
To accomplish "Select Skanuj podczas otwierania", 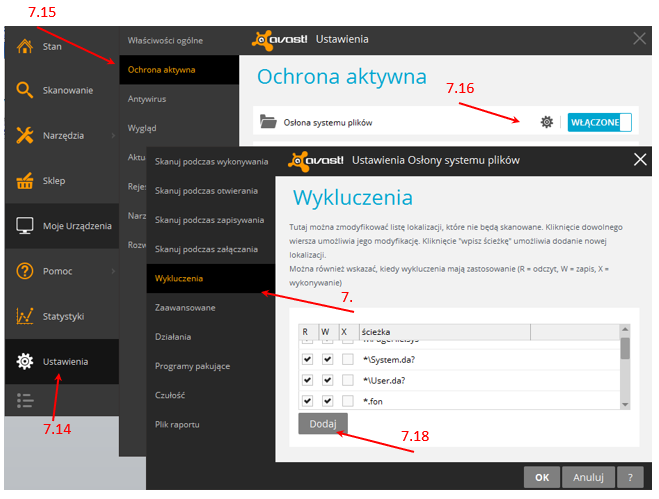I will (x=211, y=191).
